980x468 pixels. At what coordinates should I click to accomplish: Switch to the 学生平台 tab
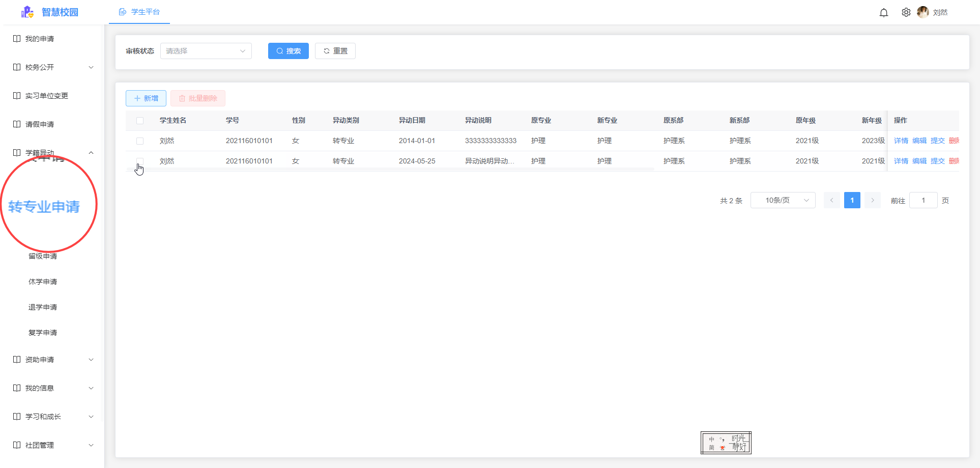tap(139, 12)
